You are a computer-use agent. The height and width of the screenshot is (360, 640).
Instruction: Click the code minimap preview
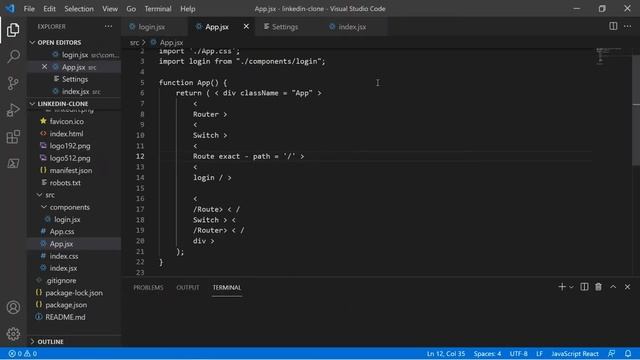pos(610,56)
